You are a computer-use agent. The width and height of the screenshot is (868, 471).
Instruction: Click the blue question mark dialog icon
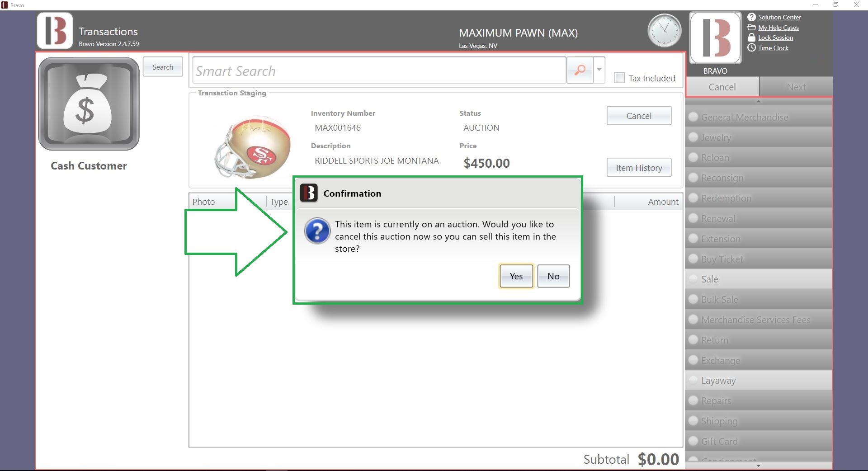317,231
